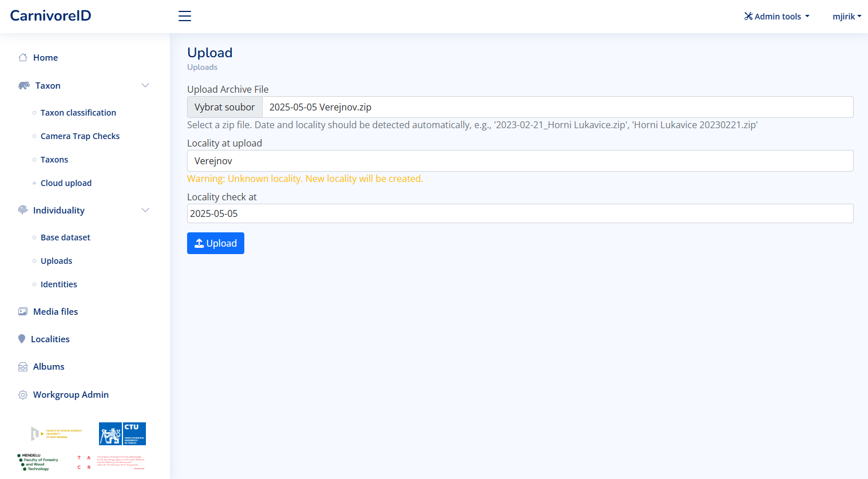Click the wrench icon beside Admin tools

748,16
